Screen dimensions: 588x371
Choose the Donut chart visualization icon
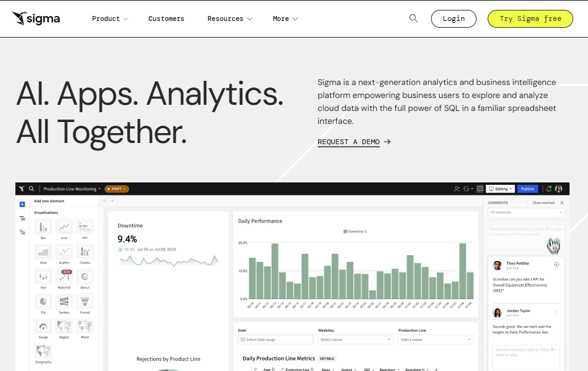[85, 277]
